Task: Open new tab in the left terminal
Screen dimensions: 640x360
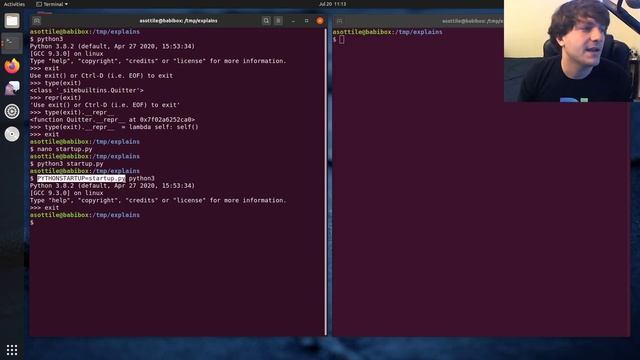Action: [x=37, y=20]
